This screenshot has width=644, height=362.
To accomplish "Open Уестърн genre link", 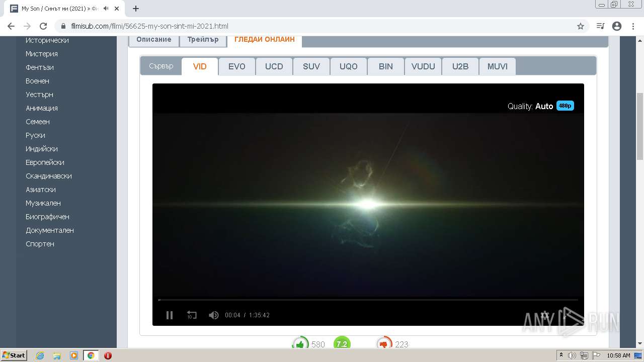I will click(x=39, y=95).
